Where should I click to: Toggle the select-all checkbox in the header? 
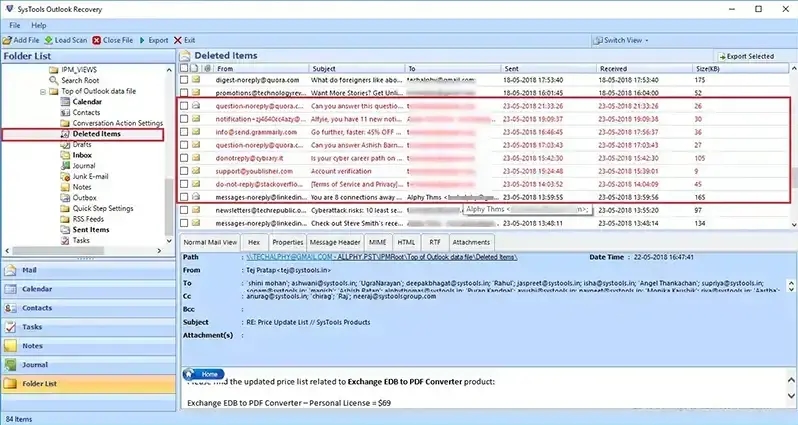(x=184, y=68)
